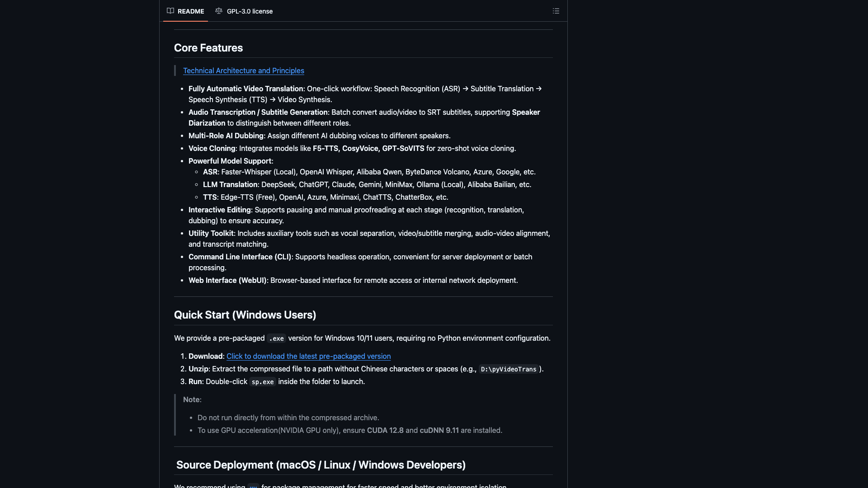Click the '.exe' inline code
The height and width of the screenshot is (488, 868).
tap(276, 338)
